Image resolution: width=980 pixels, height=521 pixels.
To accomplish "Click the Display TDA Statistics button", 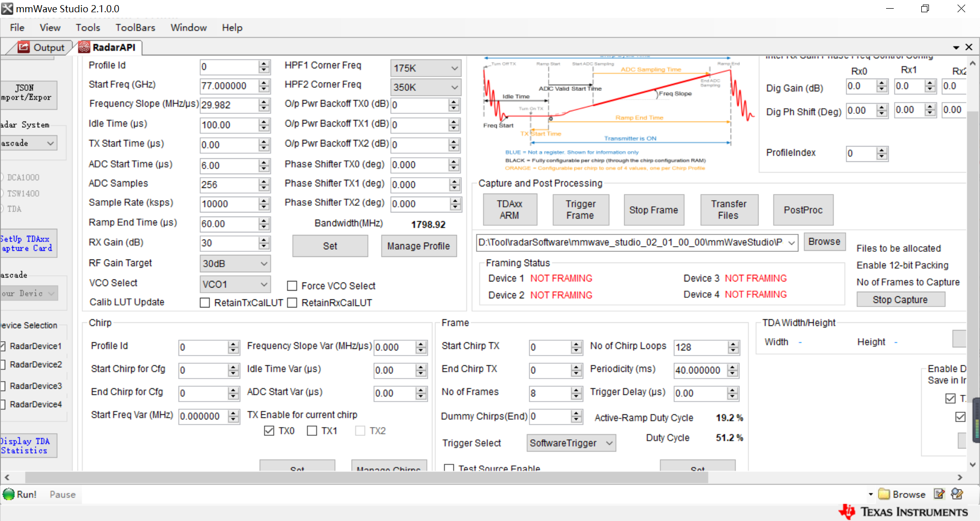I will coord(28,446).
